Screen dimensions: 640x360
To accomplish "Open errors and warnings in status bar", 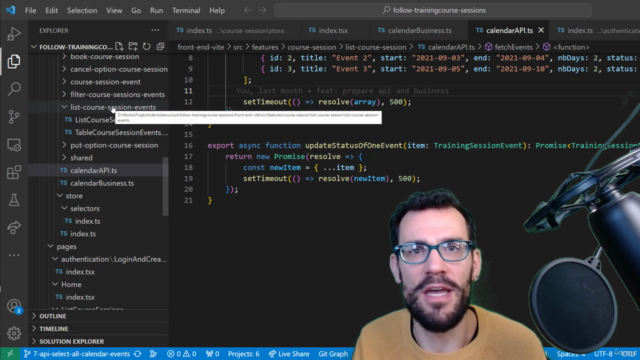I will (x=182, y=354).
